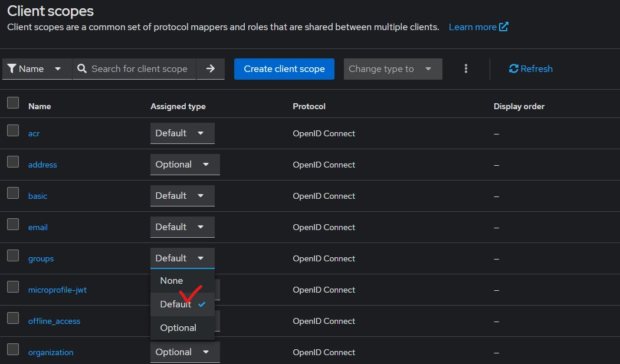Check the acr row checkbox
The image size is (620, 364).
(x=13, y=131)
